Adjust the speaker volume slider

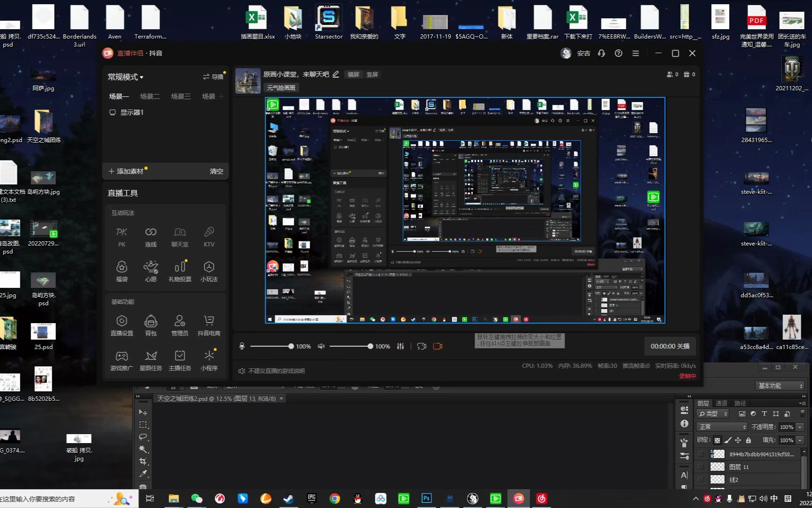pyautogui.click(x=351, y=346)
